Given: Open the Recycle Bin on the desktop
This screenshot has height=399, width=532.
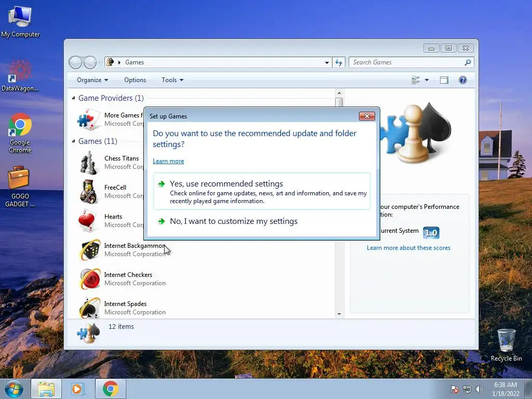Looking at the screenshot, I should (x=506, y=345).
